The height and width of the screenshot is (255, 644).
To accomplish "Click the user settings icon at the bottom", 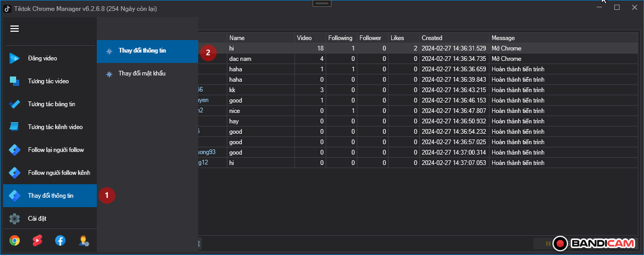I will tap(83, 240).
